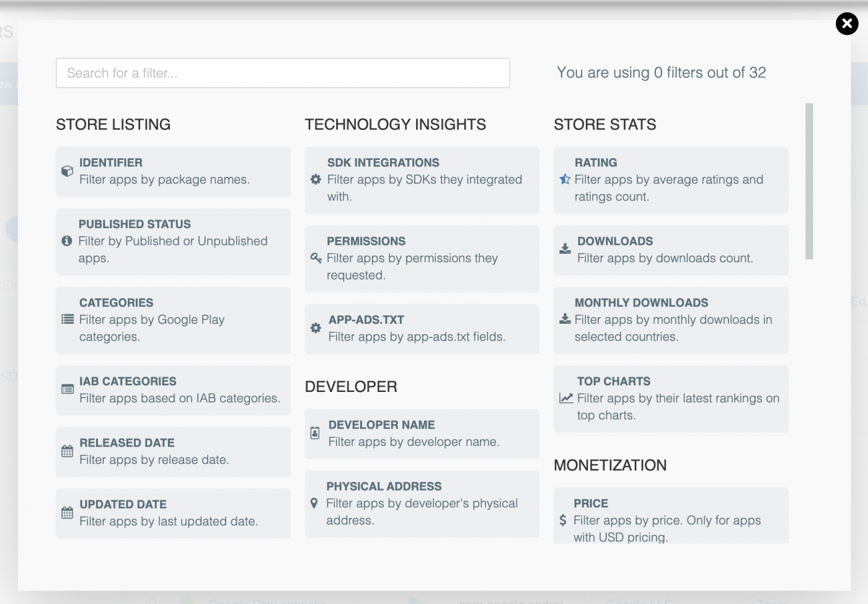Click 'Filter apps by release date.' text
Screen dimensions: 868x604
click(154, 460)
